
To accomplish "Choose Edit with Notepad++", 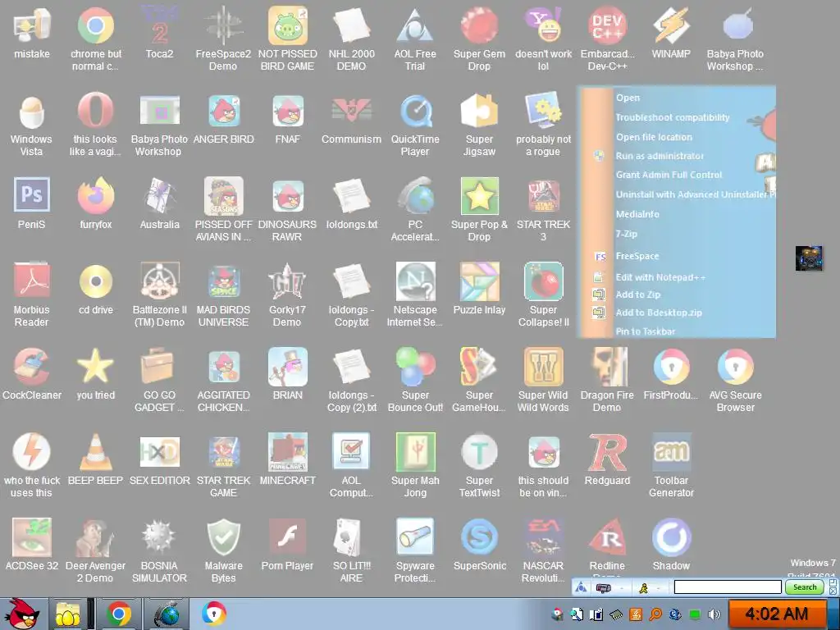I will (660, 277).
